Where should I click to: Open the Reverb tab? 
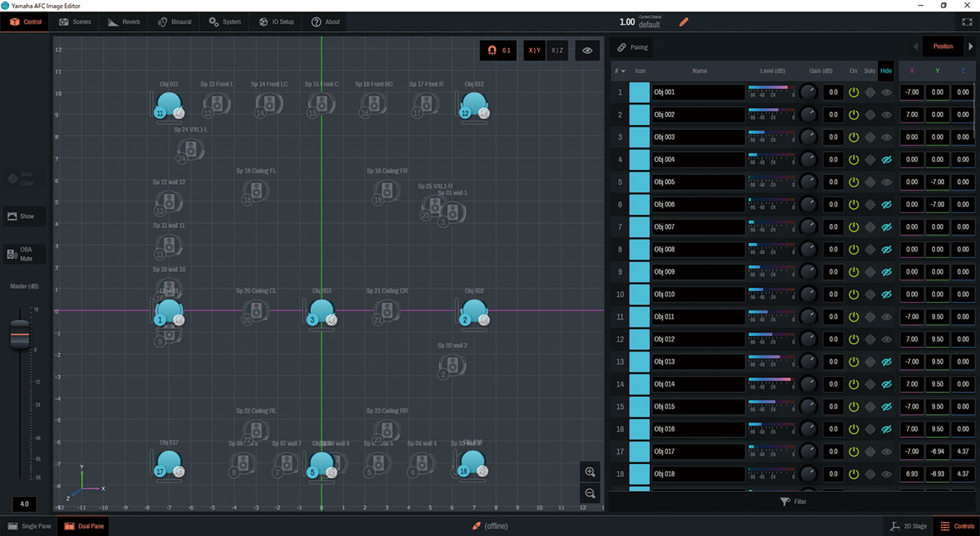[x=124, y=22]
